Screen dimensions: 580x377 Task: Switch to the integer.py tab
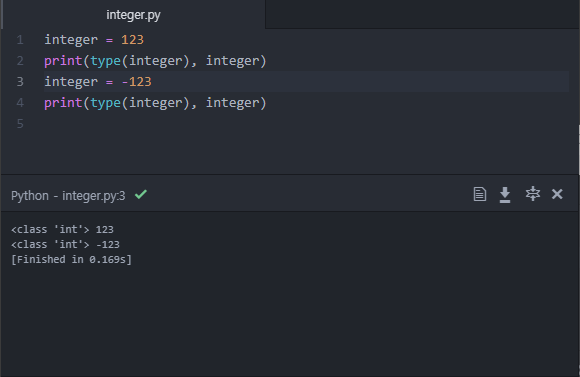click(133, 15)
